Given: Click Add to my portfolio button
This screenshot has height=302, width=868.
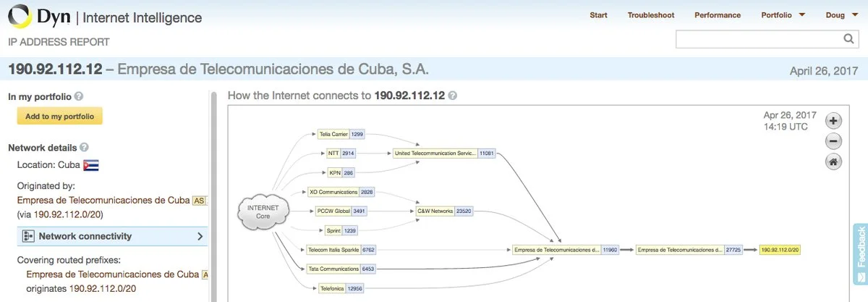Looking at the screenshot, I should 60,117.
